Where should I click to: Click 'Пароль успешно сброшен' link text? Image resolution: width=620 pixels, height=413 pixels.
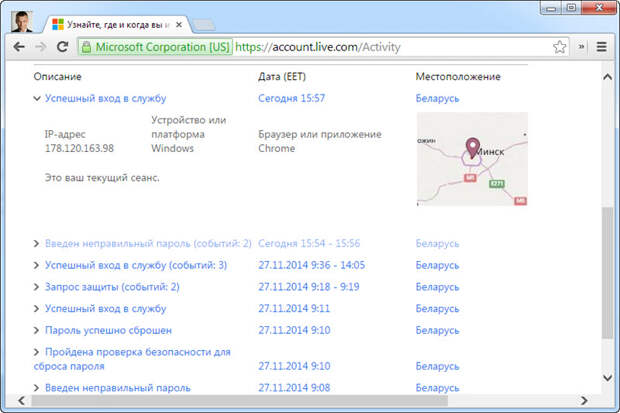(108, 330)
